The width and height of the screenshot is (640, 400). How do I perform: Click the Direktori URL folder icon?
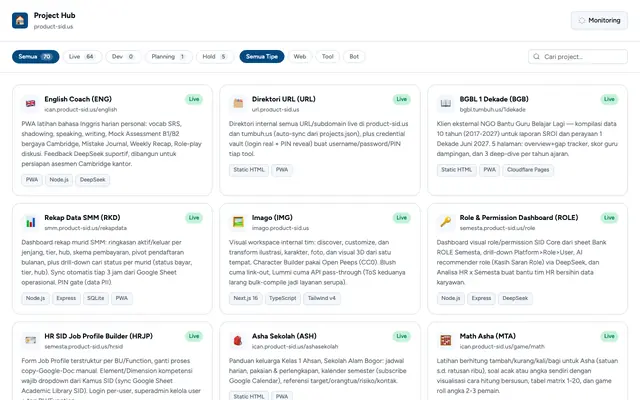tap(238, 104)
